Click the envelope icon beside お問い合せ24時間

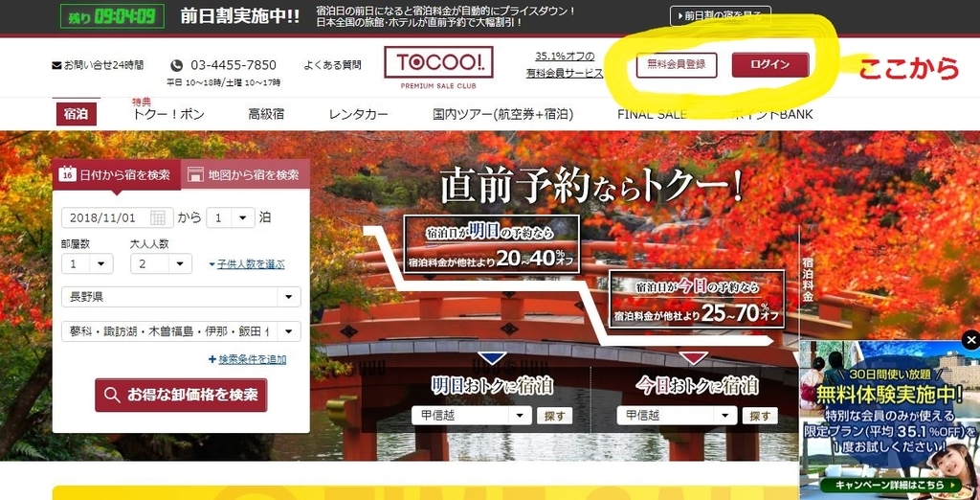coord(56,65)
